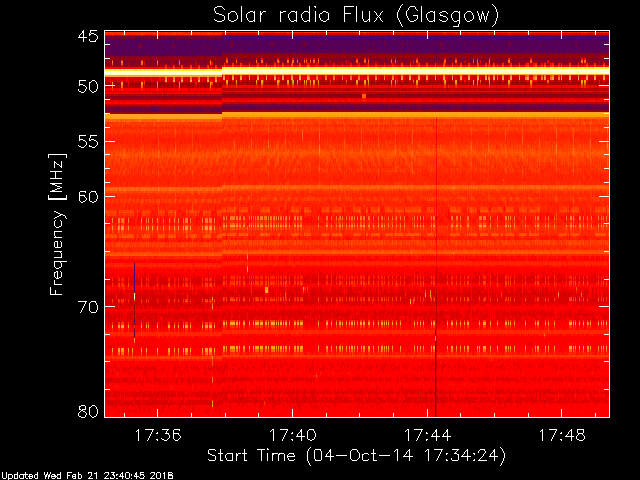Viewport: 640px width, 480px height.
Task: Select the '55' frequency tick label
Action: (x=88, y=142)
